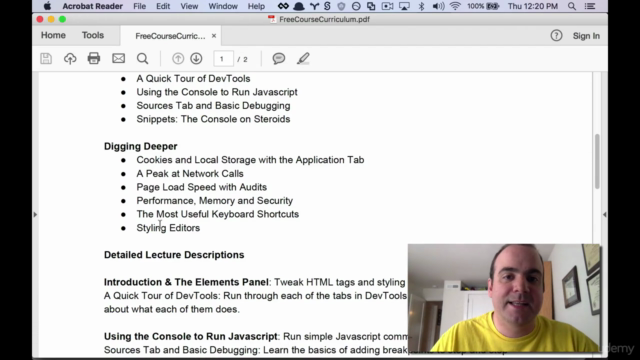
Task: Click the Sign In button
Action: click(586, 36)
